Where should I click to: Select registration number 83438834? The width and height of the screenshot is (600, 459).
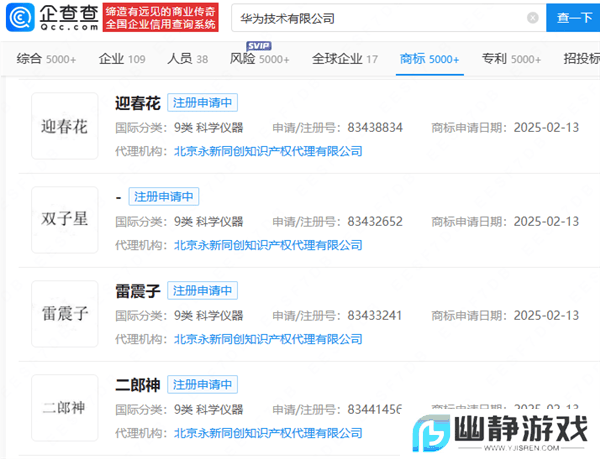(375, 127)
